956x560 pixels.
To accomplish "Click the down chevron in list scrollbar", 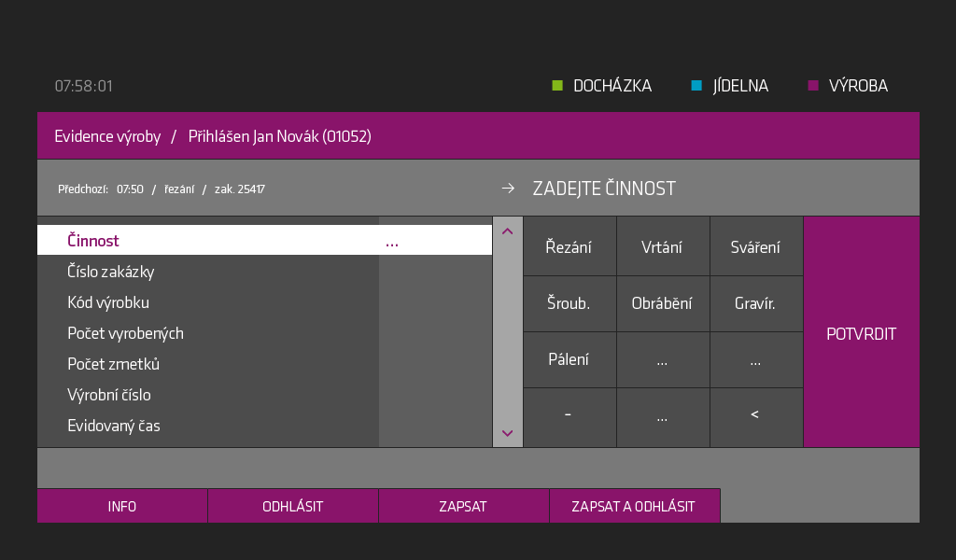I will click(x=507, y=433).
